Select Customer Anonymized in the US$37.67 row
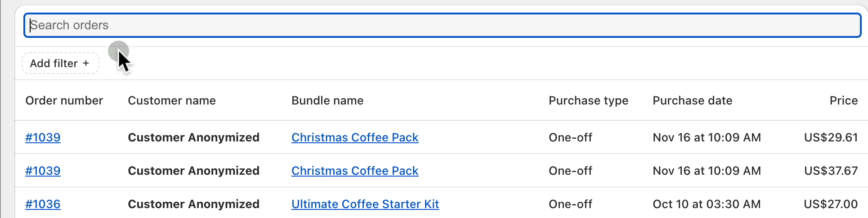 pyautogui.click(x=194, y=171)
